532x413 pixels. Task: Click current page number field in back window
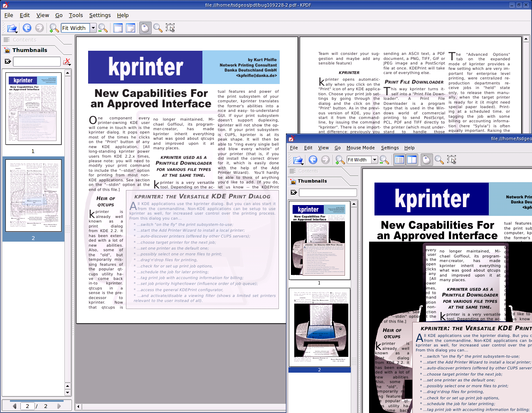27,406
